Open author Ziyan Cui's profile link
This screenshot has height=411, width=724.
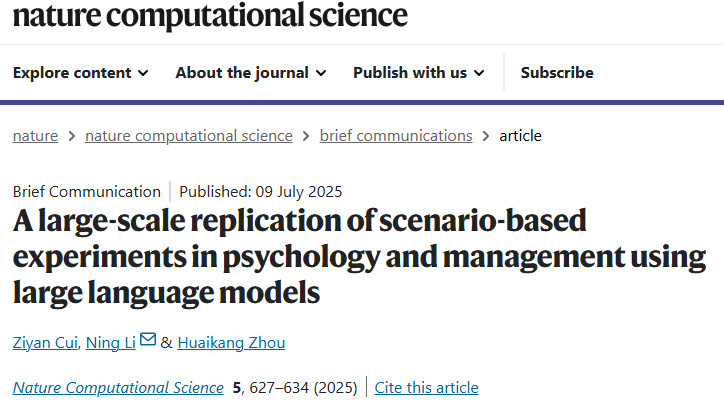tap(43, 343)
